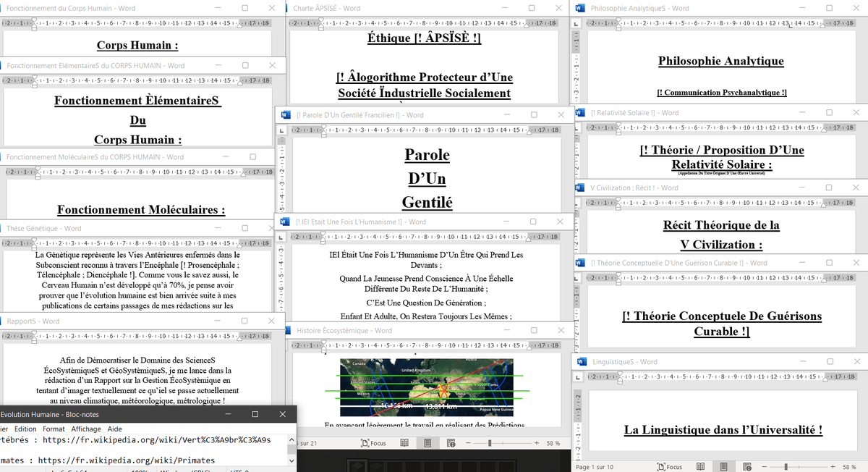
Task: Open Aide menu in Bloc-notes
Action: [115, 429]
